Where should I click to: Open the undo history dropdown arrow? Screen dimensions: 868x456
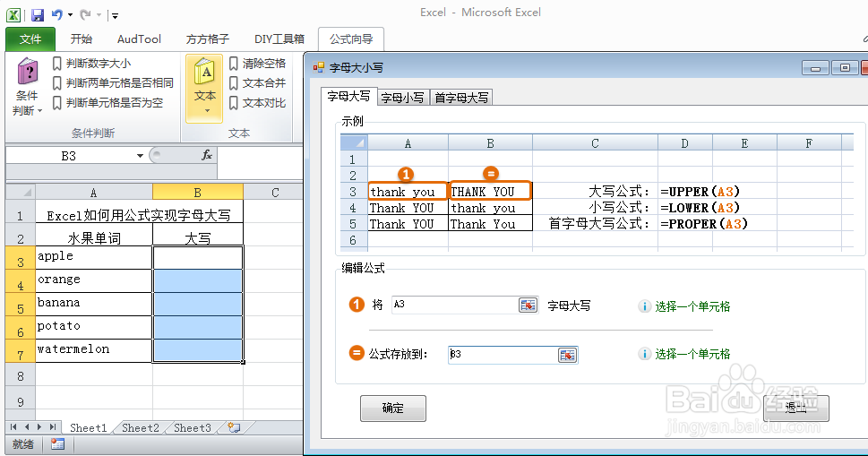click(x=70, y=15)
